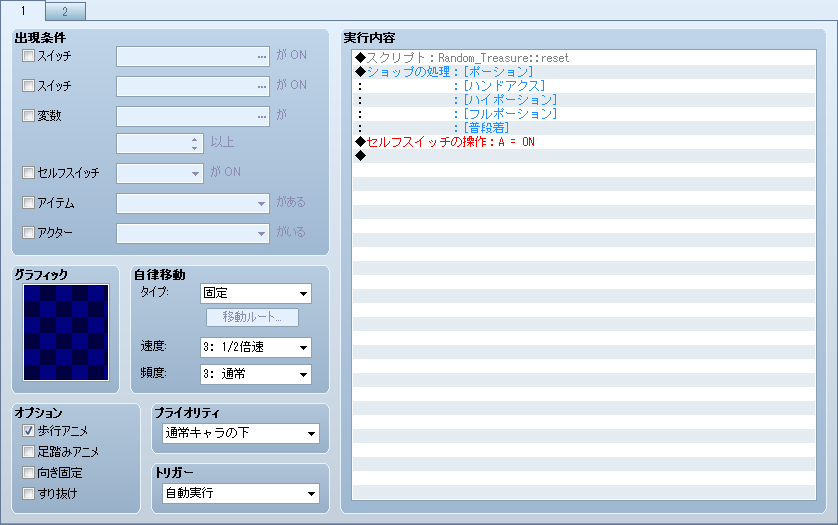Select the [普段着] shop item line
Screen dimensions: 838x525
[584, 128]
